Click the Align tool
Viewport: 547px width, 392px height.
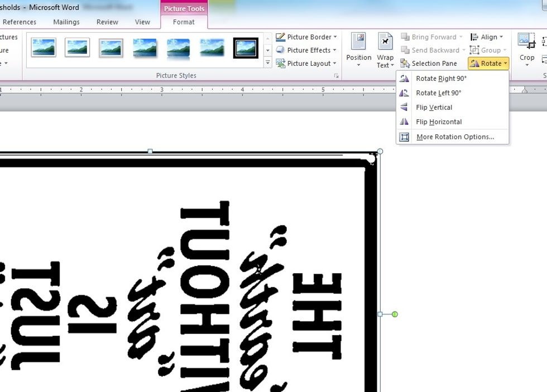coord(487,37)
